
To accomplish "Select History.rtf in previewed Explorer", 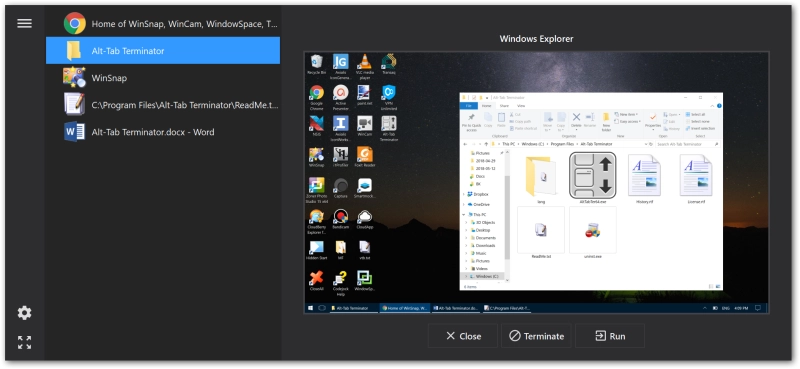I will tap(644, 179).
